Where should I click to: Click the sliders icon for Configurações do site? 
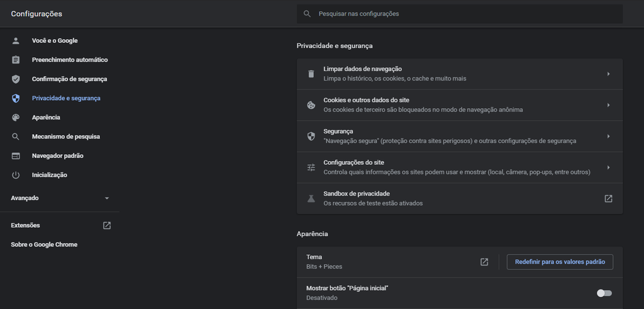pyautogui.click(x=311, y=167)
